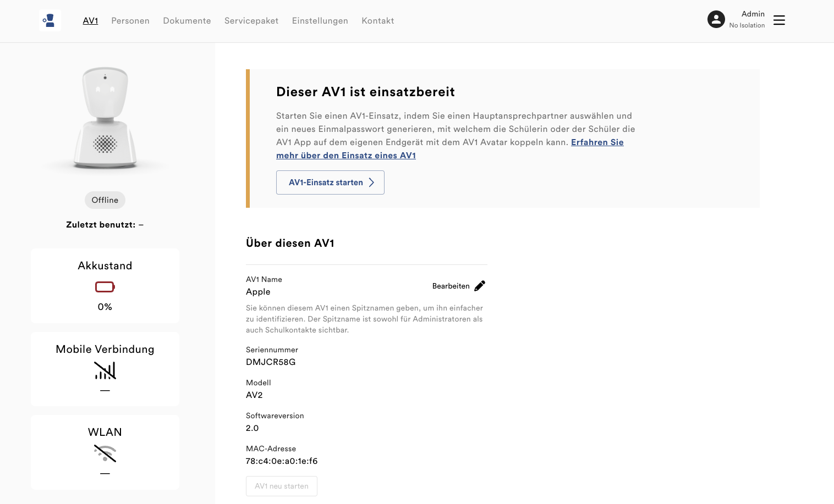Click the red empty battery icon
Image resolution: width=834 pixels, height=504 pixels.
(105, 287)
